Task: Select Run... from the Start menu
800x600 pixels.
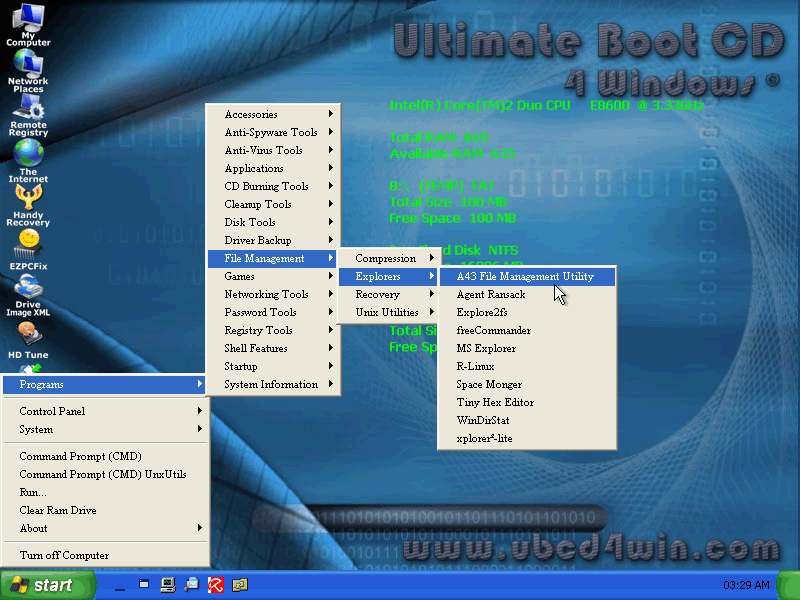Action: coord(104,492)
